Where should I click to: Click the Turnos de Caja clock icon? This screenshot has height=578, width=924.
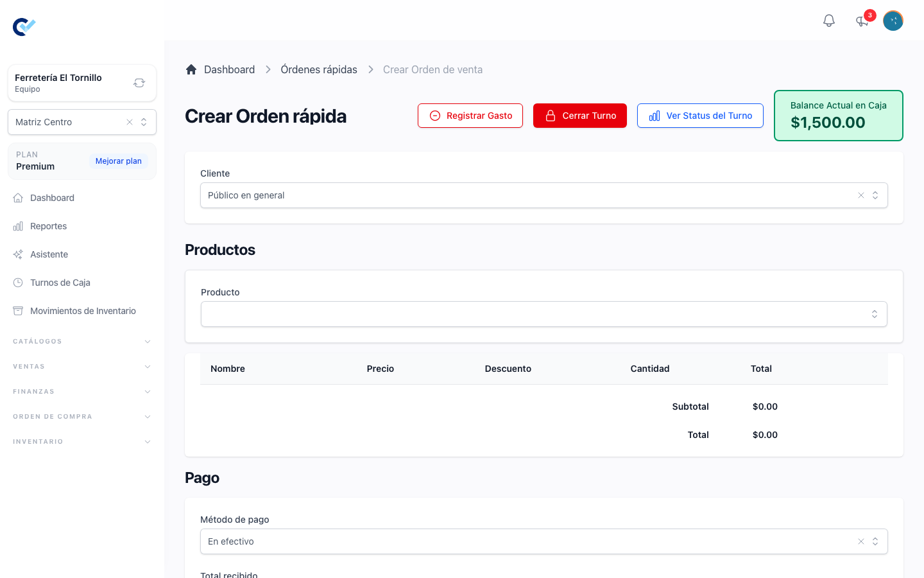tap(18, 283)
